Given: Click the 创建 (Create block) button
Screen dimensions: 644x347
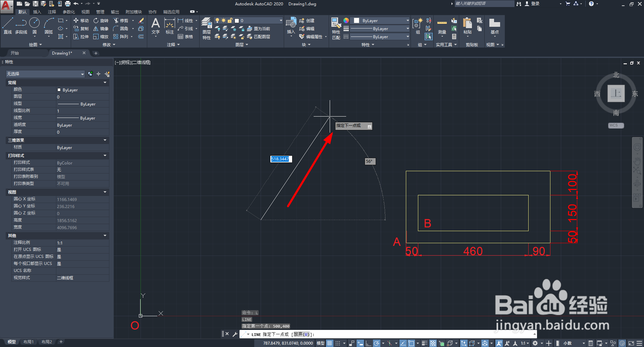Looking at the screenshot, I should point(307,20).
